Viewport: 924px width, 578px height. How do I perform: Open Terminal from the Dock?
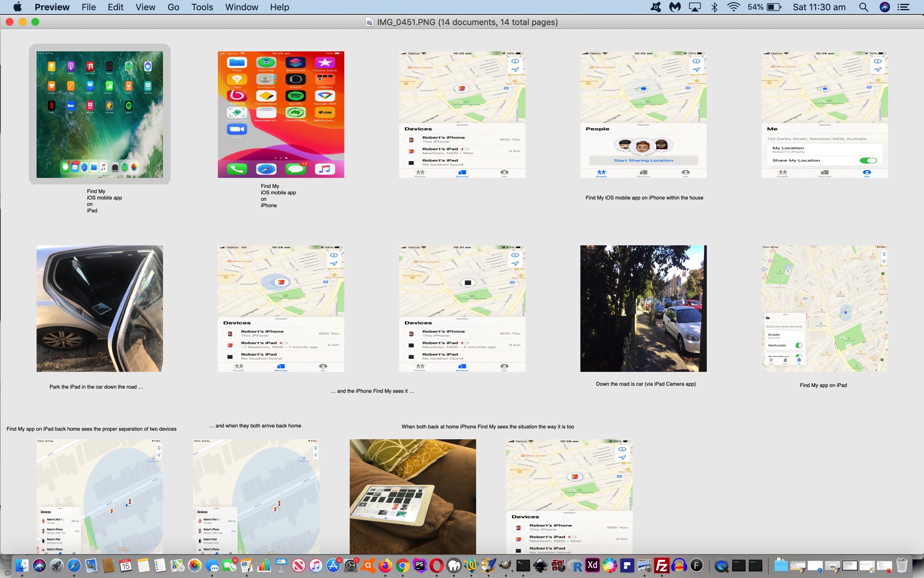523,565
